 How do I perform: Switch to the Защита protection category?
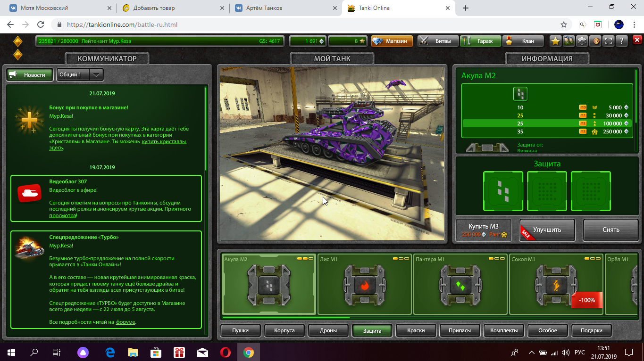(372, 330)
